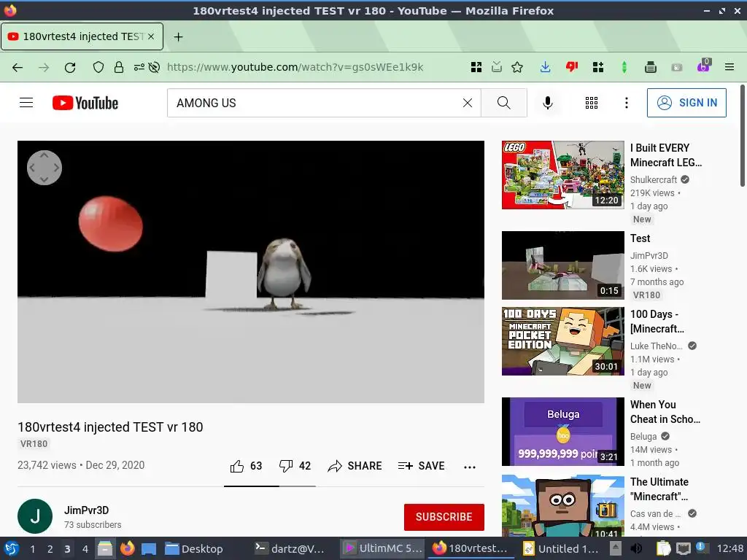747x560 pixels.
Task: Click the blocked autoplay icon
Action: point(154,67)
